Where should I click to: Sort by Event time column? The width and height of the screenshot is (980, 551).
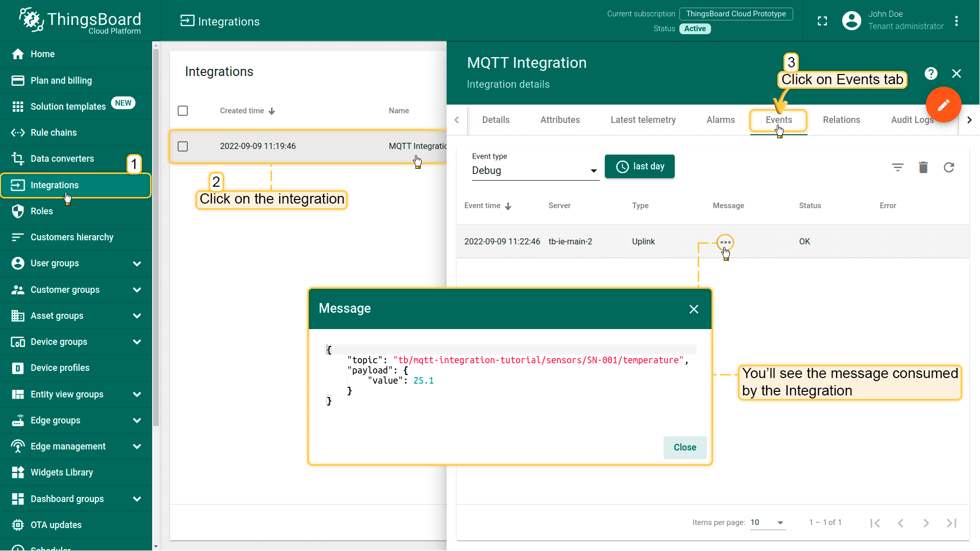pyautogui.click(x=487, y=206)
